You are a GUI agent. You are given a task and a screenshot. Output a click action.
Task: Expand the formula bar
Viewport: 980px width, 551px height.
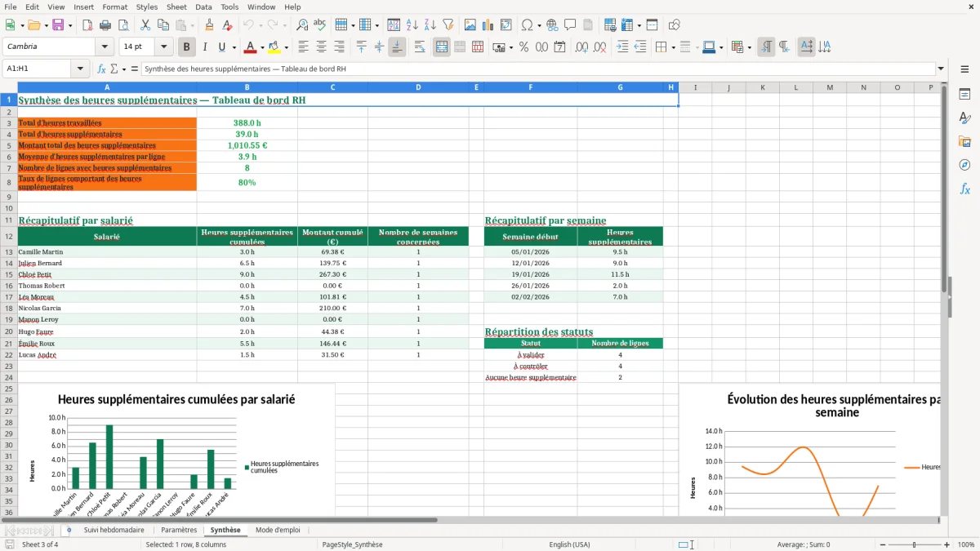pyautogui.click(x=941, y=69)
